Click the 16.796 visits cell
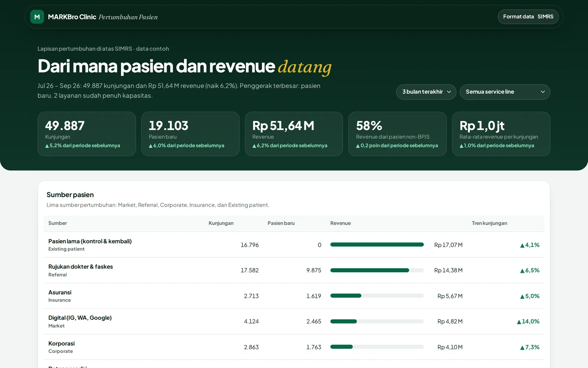Viewport: 588px width, 368px height. (x=250, y=245)
